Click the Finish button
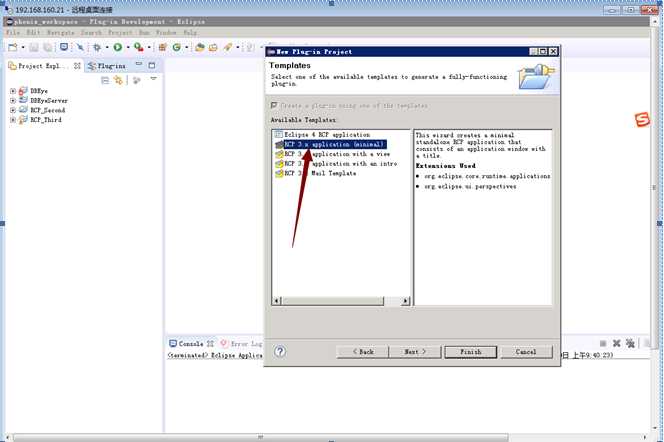The height and width of the screenshot is (442, 664). 470,352
